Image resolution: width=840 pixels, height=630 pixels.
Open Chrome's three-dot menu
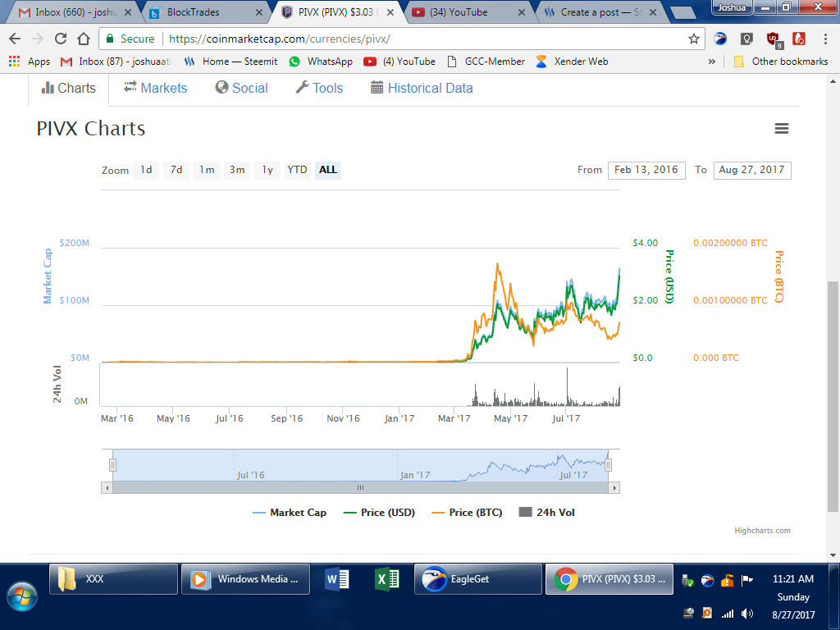click(825, 39)
